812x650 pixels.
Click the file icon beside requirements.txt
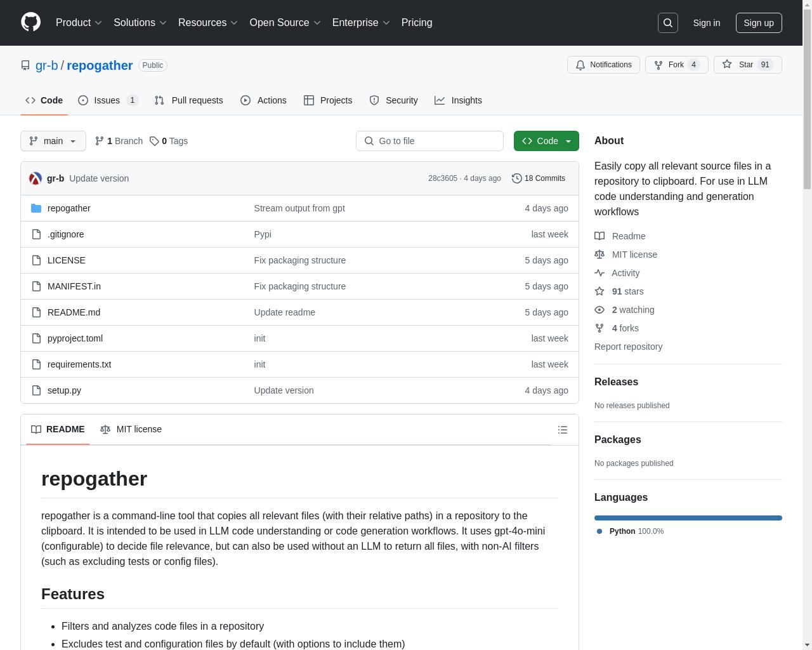pyautogui.click(x=36, y=364)
